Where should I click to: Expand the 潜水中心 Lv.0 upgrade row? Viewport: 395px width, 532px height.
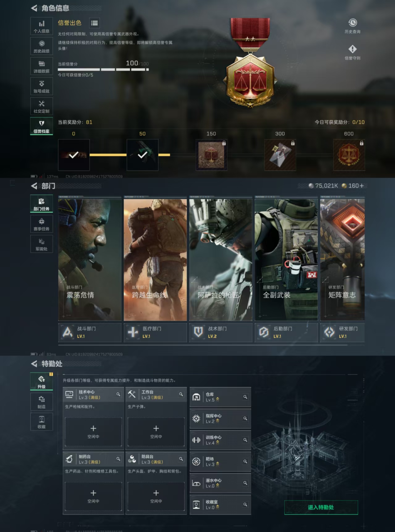coord(220,483)
